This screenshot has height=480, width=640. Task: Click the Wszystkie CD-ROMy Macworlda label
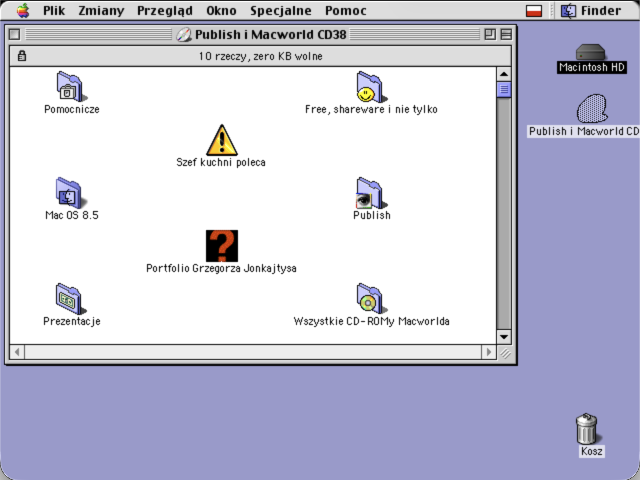point(371,322)
